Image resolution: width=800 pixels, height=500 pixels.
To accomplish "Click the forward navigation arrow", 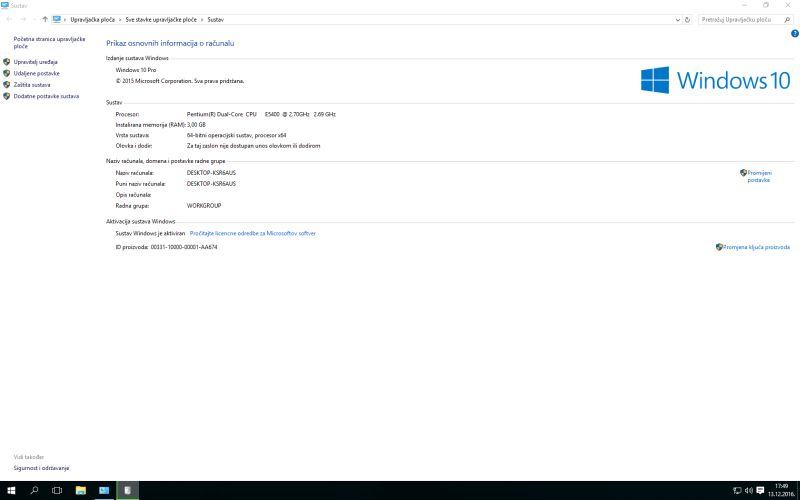I will coord(23,19).
